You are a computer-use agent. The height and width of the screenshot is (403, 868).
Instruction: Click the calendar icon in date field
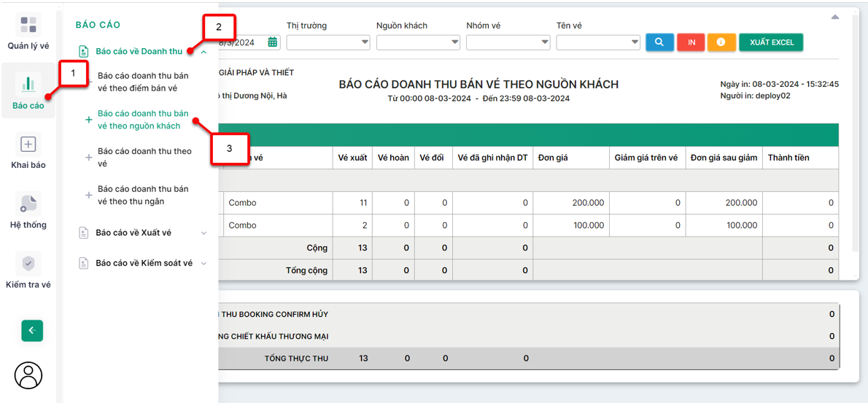point(272,42)
